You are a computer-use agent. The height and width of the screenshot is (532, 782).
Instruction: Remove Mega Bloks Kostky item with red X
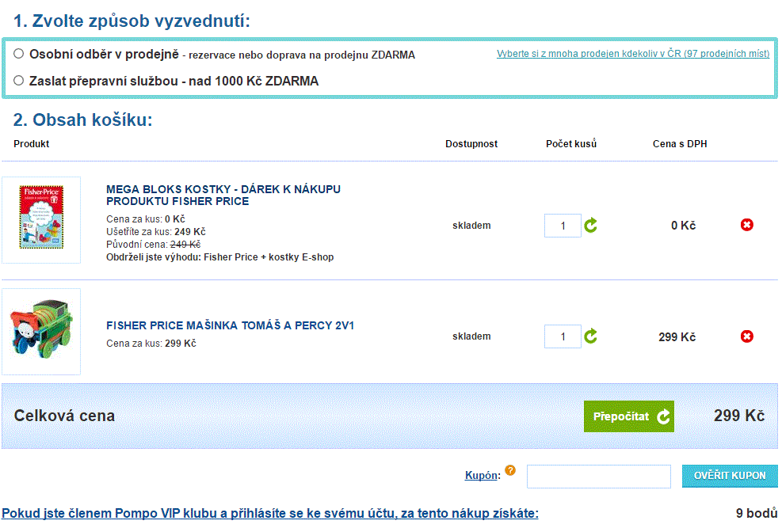click(746, 226)
